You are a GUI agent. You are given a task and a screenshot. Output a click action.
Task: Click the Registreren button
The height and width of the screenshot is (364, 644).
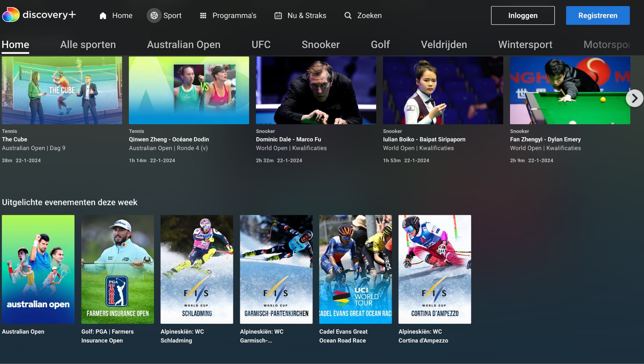[598, 15]
